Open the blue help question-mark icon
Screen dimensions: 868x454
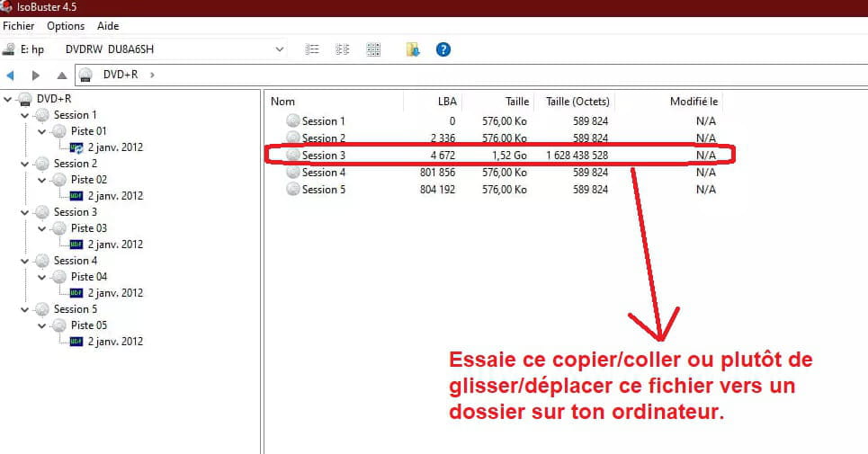443,49
